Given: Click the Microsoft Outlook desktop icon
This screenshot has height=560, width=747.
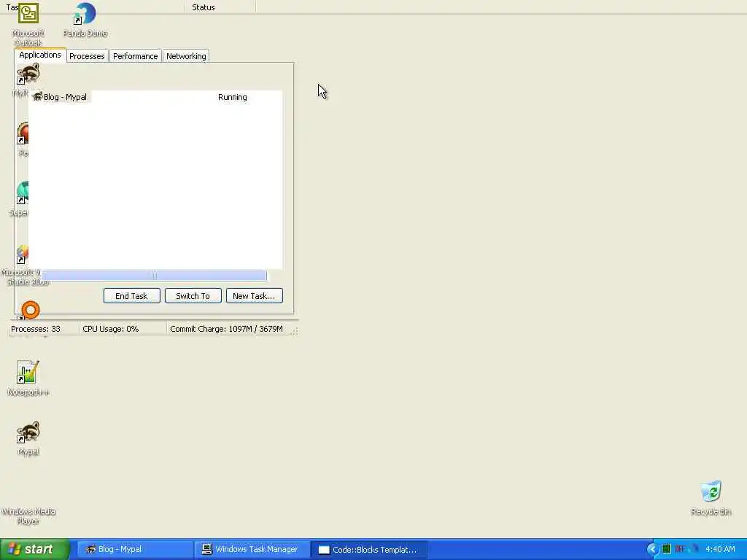Looking at the screenshot, I should (28, 23).
